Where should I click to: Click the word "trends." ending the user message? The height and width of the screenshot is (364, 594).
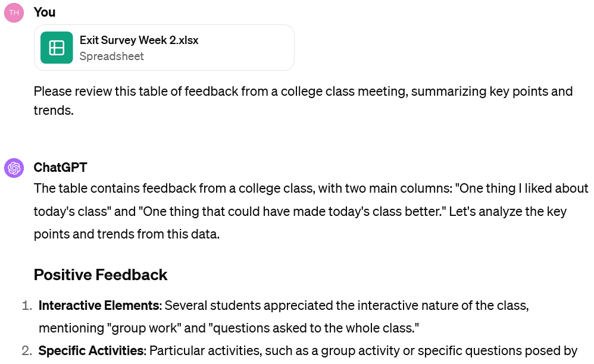click(53, 110)
